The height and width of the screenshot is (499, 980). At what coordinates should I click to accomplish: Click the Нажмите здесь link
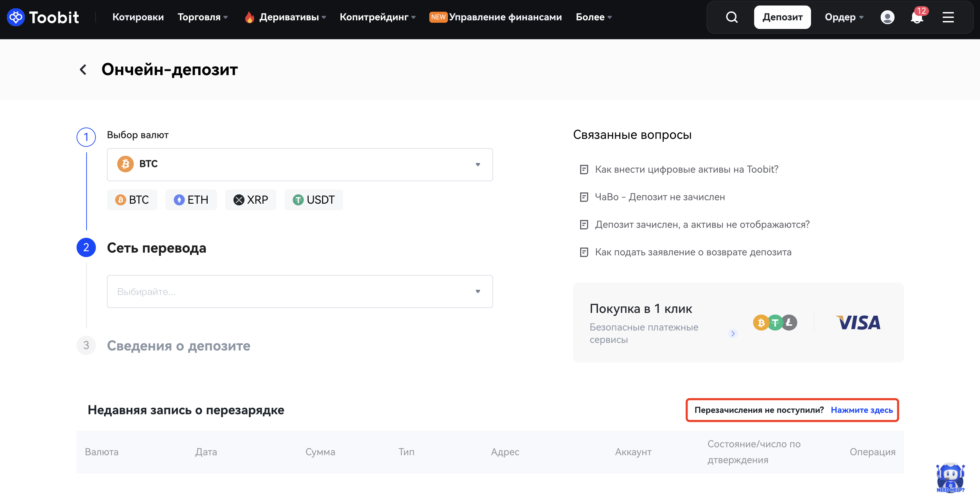click(x=861, y=410)
